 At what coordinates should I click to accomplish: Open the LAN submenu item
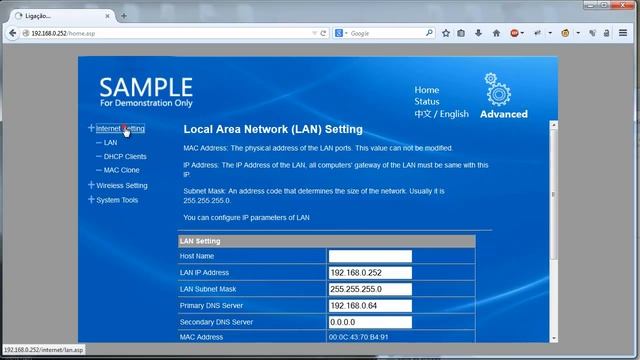pyautogui.click(x=110, y=142)
